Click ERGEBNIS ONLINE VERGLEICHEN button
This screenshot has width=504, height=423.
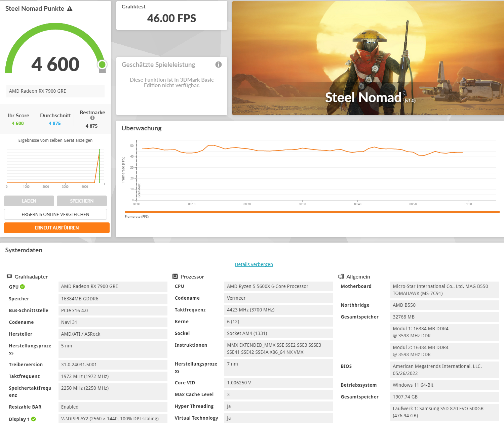[x=55, y=214]
